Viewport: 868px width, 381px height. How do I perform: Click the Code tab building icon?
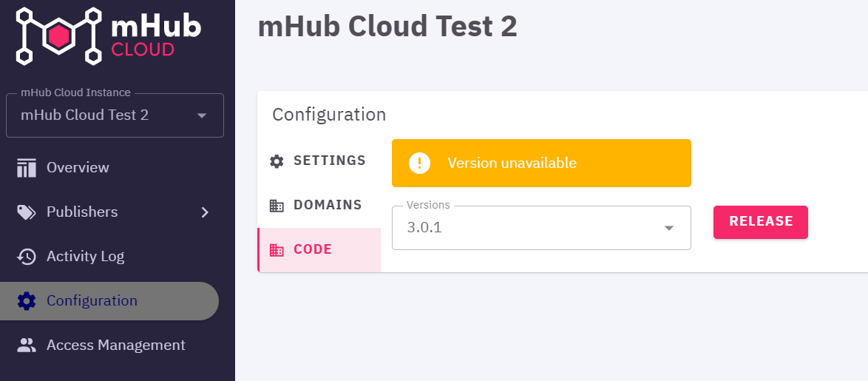[x=277, y=250]
